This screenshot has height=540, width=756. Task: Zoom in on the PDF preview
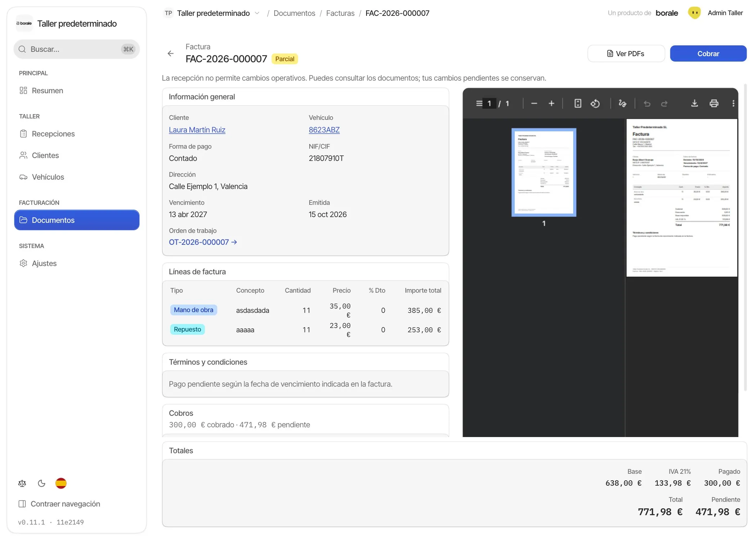pos(552,104)
